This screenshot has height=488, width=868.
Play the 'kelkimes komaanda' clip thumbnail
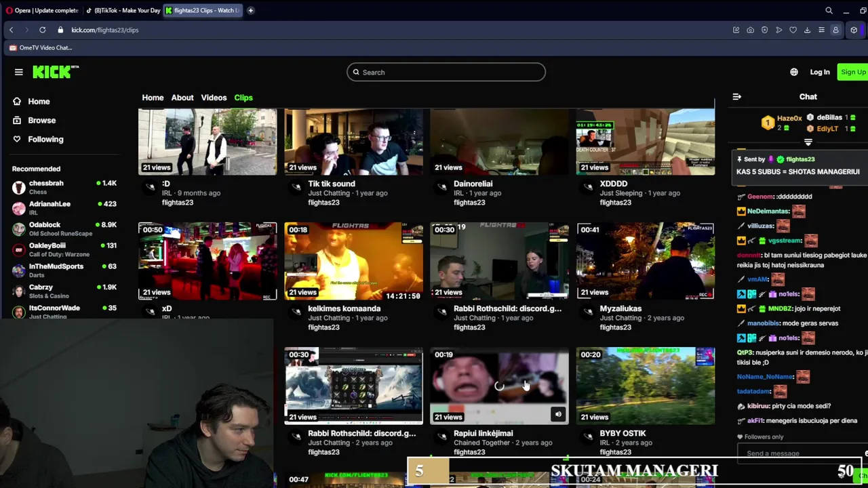353,261
